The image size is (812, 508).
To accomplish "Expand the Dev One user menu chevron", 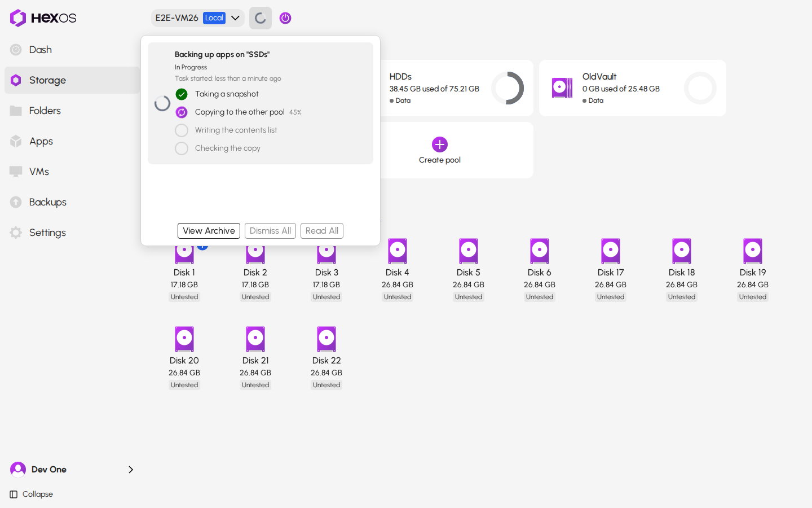I will tap(131, 470).
